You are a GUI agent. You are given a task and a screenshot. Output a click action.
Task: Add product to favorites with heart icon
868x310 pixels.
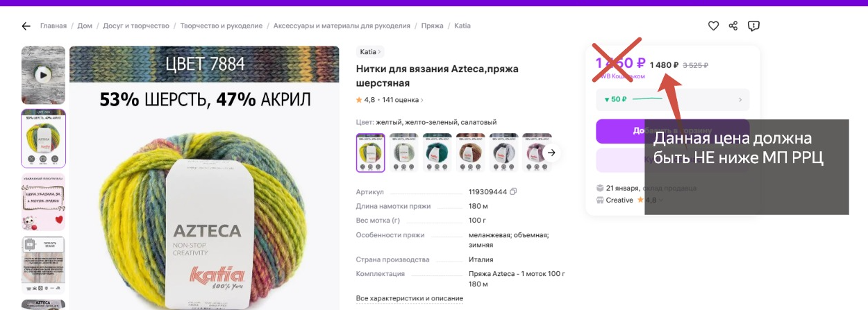[713, 26]
